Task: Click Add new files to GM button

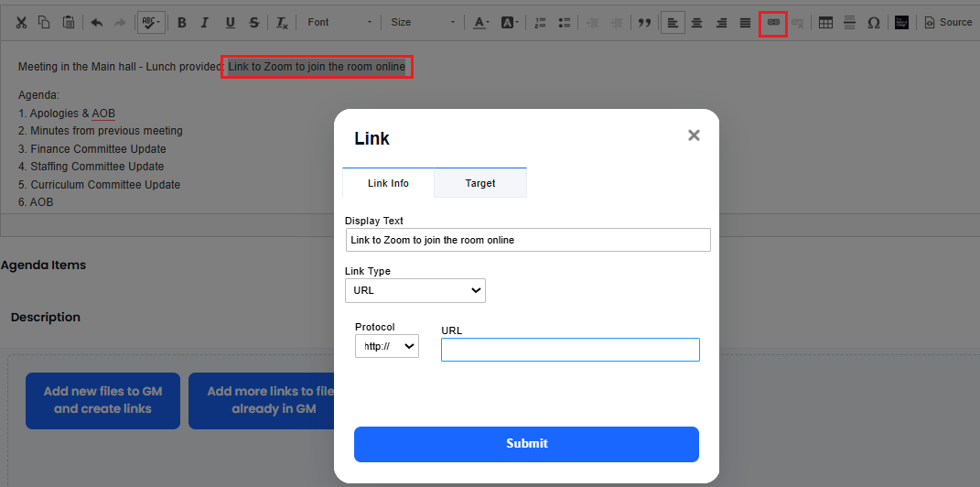Action: 103,401
